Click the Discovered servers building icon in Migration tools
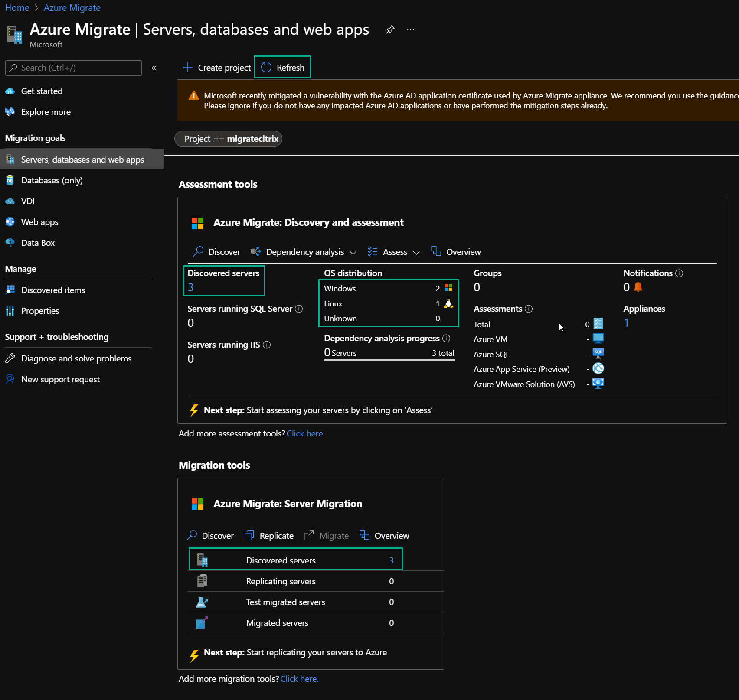739x700 pixels. coord(202,560)
